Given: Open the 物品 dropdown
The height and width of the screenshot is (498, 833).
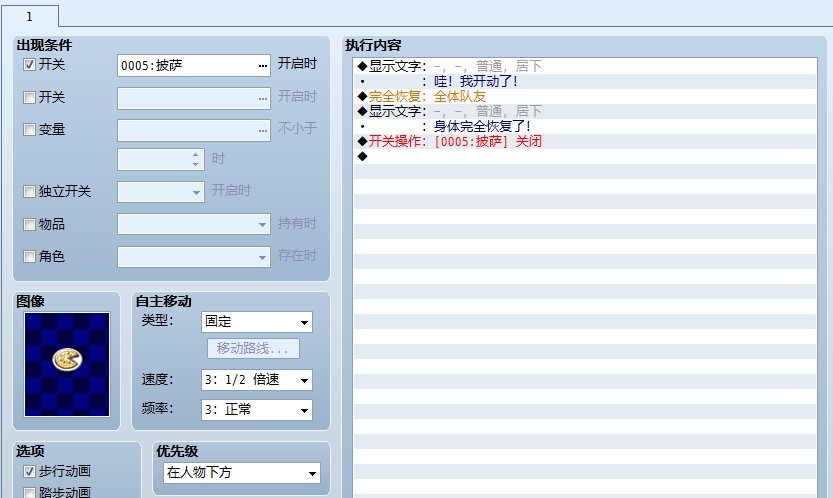Looking at the screenshot, I should 194,224.
